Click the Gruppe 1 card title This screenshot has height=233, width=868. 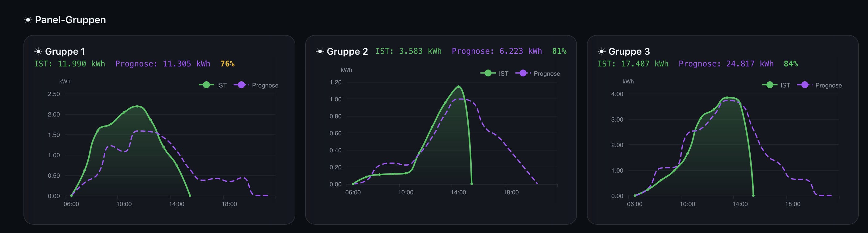pos(65,52)
